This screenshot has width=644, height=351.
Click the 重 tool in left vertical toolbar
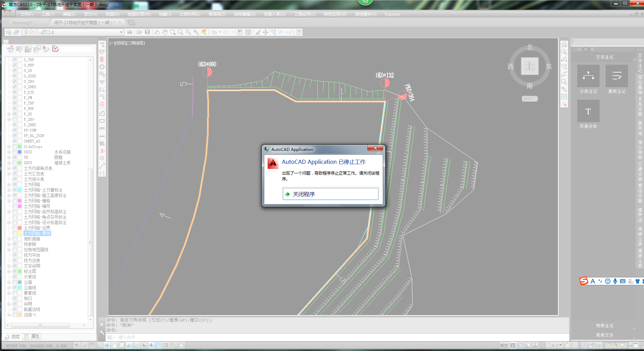click(x=102, y=59)
